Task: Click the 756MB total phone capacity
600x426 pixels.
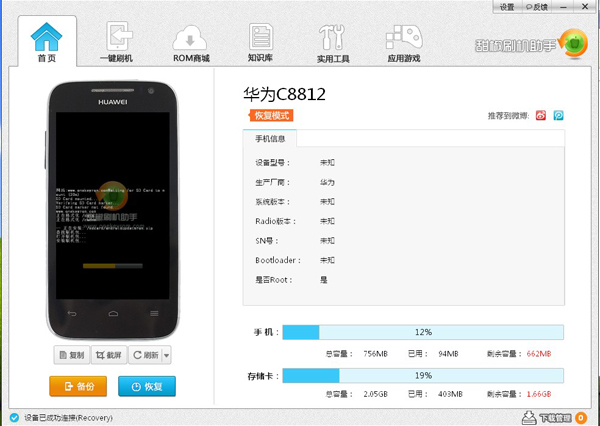Action: click(x=375, y=354)
